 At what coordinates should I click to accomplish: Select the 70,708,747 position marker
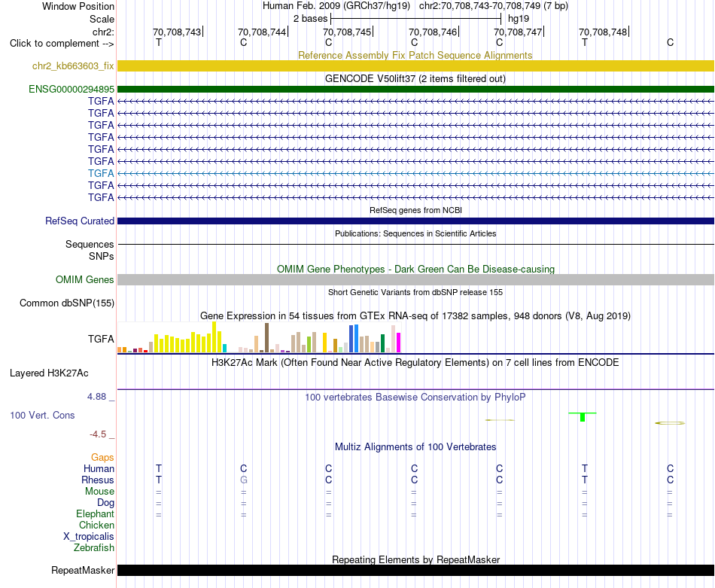tap(519, 32)
